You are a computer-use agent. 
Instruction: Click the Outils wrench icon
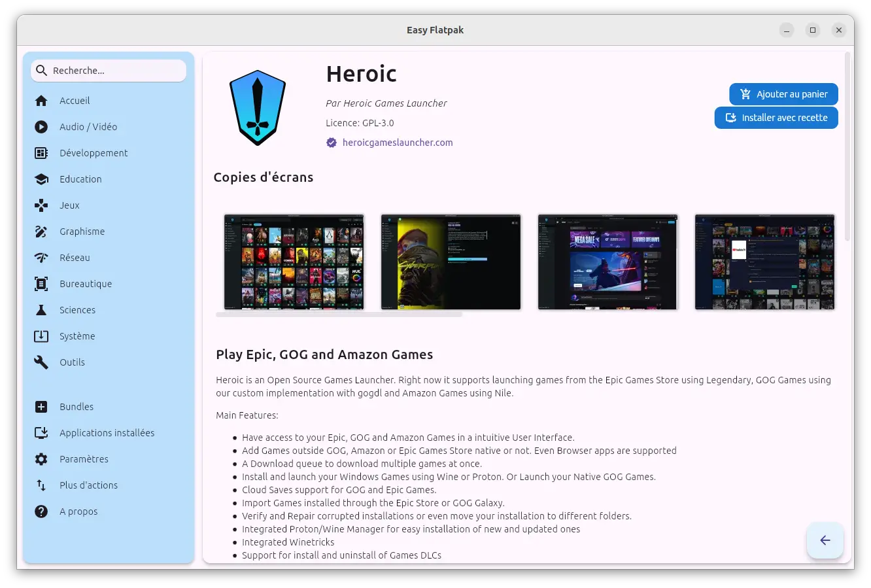(41, 362)
